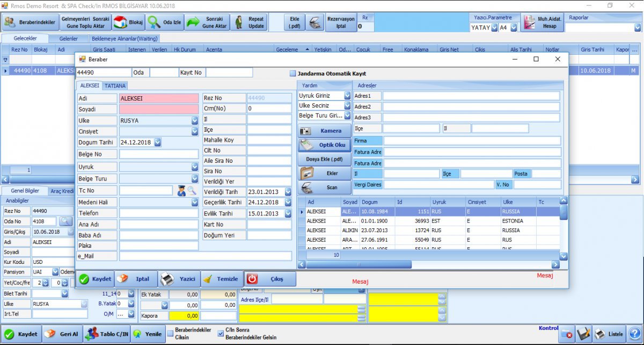The image size is (644, 345).
Task: Click Gelmeyenleri Sonraki Gune Toplu Aktar
Action: (x=85, y=22)
